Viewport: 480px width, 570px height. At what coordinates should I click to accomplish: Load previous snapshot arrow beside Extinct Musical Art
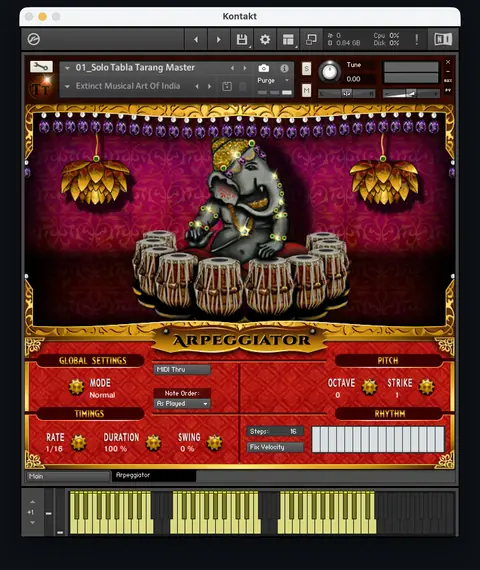click(x=197, y=86)
